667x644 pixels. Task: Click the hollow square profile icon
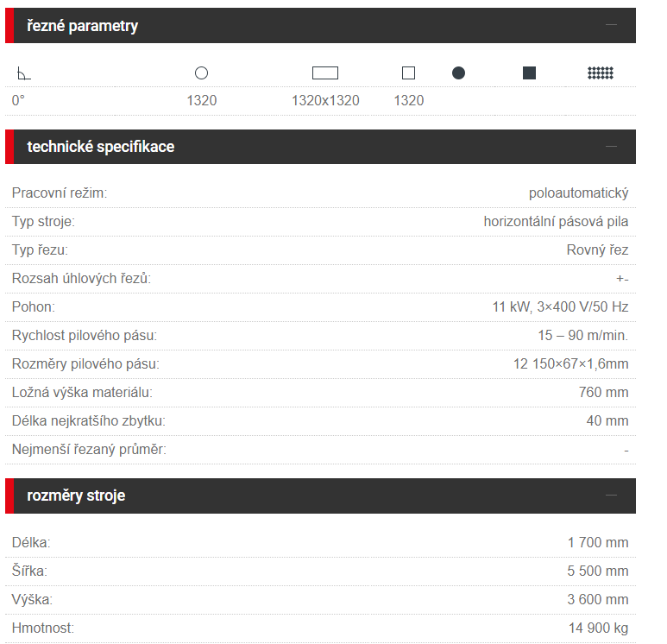tap(408, 73)
